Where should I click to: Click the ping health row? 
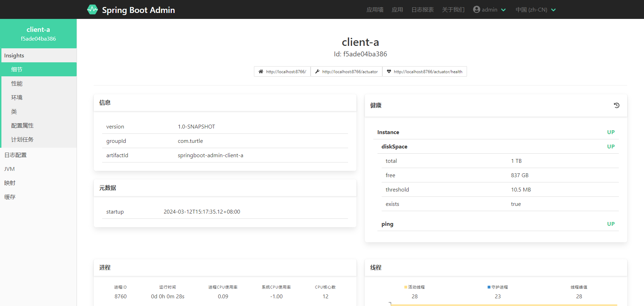[x=498, y=224]
